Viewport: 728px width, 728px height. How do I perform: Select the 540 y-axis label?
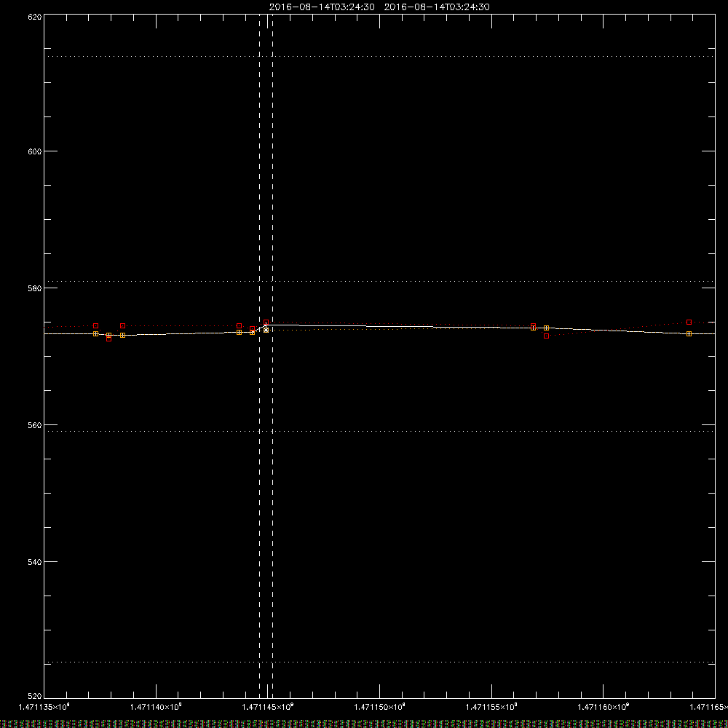35,562
